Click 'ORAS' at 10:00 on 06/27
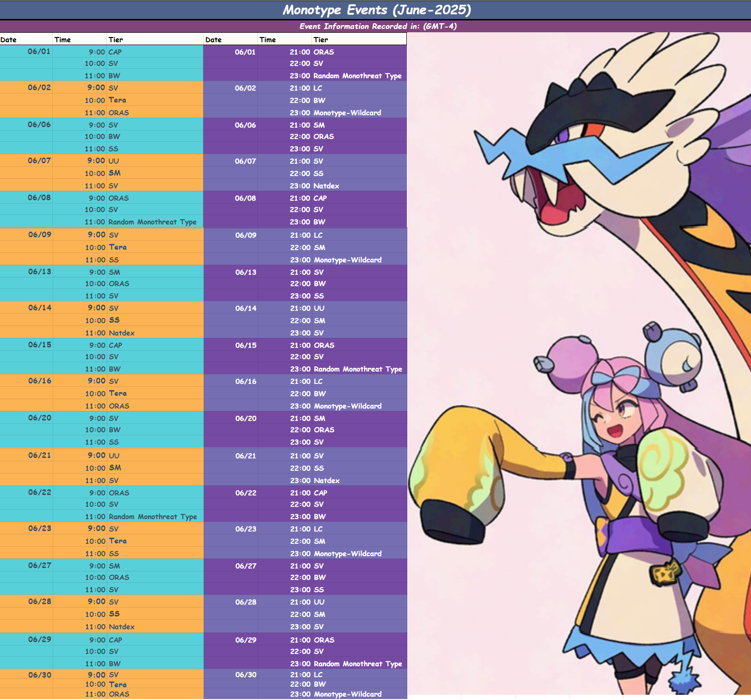Screen dimensions: 751x700 coord(119,578)
